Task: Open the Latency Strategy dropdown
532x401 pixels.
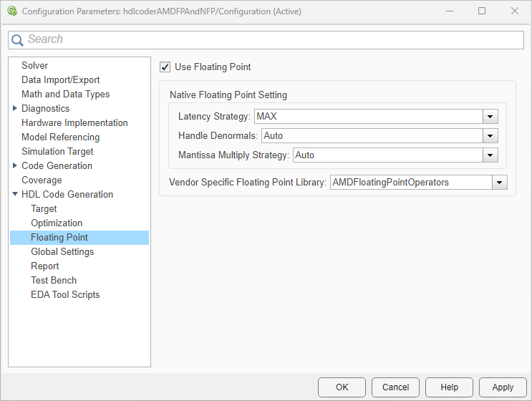Action: 490,117
